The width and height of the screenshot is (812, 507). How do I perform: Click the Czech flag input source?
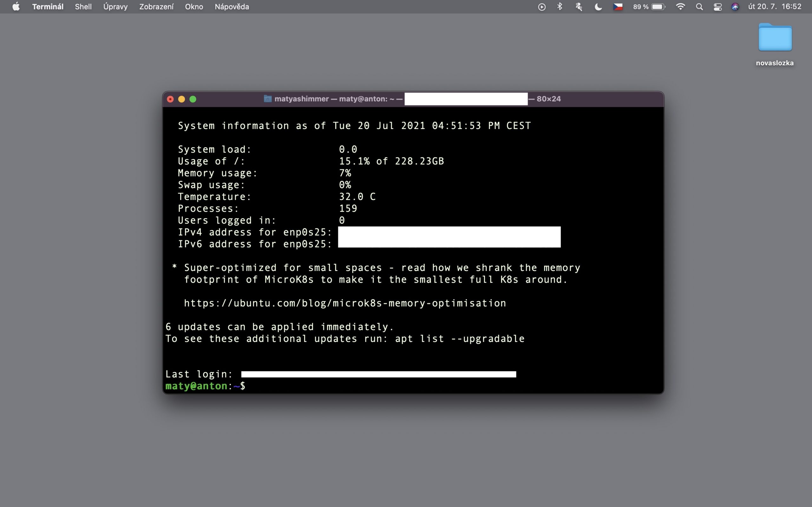[618, 7]
